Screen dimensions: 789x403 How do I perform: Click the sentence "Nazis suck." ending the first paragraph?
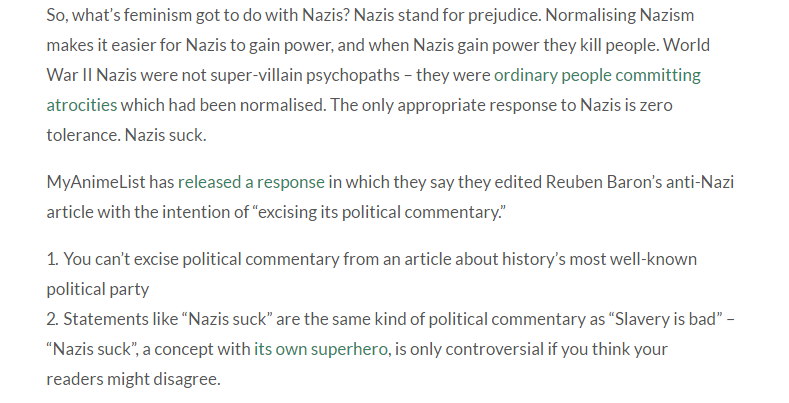pos(166,135)
